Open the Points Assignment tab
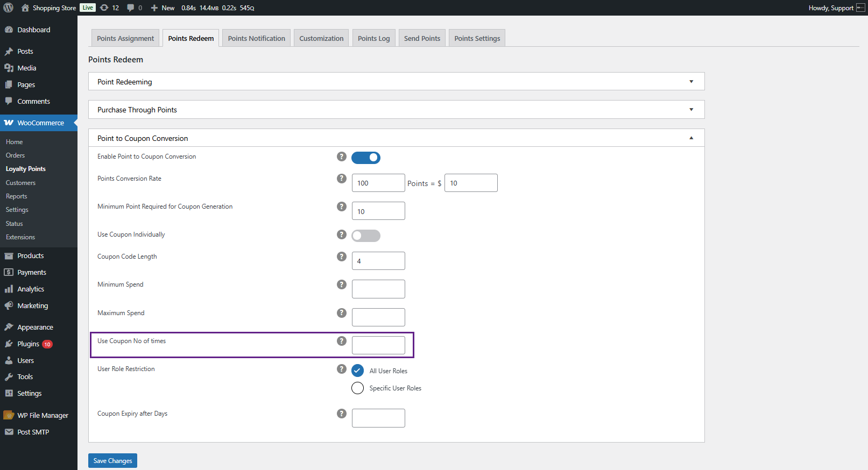868x470 pixels. pos(125,38)
